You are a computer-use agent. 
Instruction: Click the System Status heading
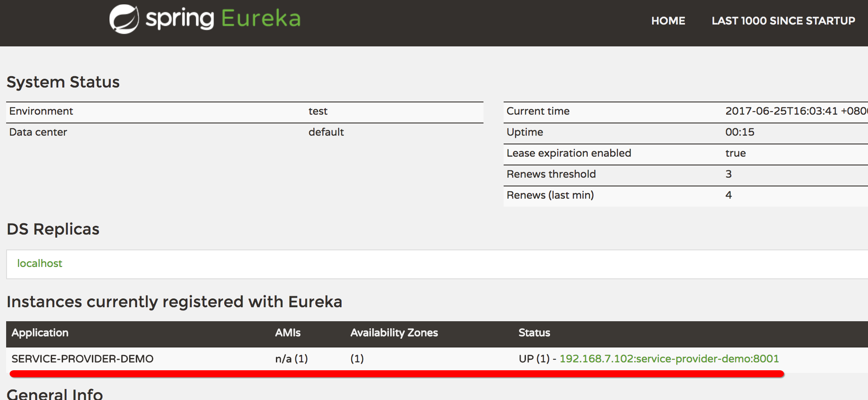click(x=63, y=82)
